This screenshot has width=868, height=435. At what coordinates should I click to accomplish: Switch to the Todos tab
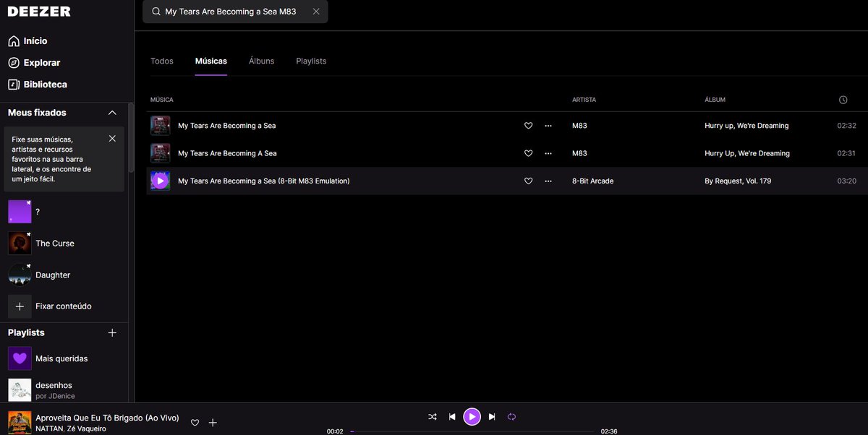162,61
